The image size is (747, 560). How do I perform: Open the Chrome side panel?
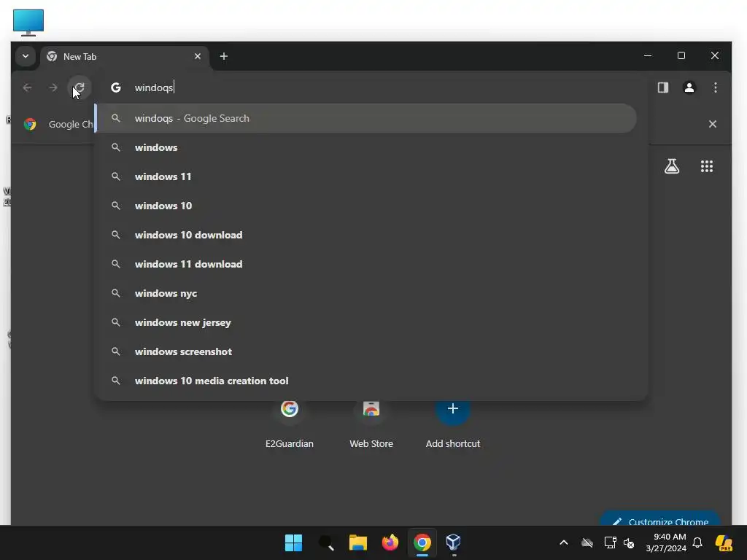[662, 87]
